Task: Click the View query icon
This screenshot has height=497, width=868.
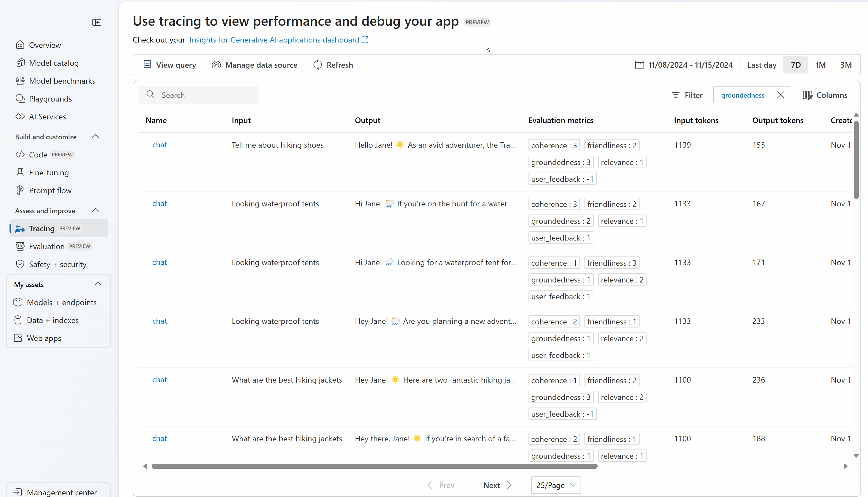Action: point(147,65)
